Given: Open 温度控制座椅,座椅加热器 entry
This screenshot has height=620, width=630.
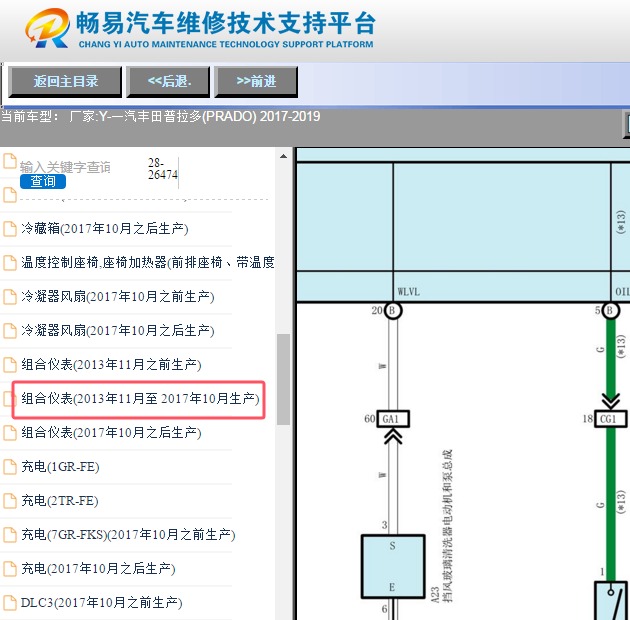Looking at the screenshot, I should point(147,263).
